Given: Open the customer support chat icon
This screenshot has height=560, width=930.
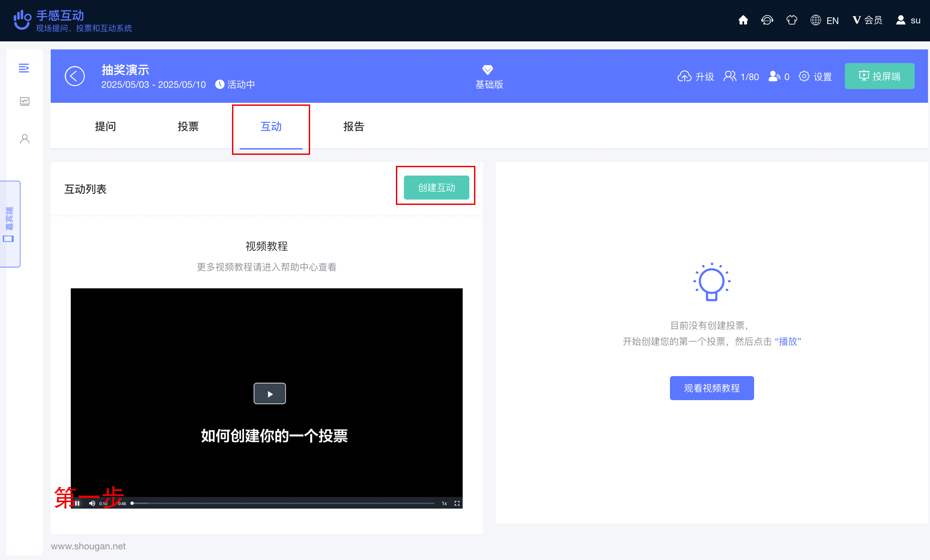Looking at the screenshot, I should tap(767, 20).
